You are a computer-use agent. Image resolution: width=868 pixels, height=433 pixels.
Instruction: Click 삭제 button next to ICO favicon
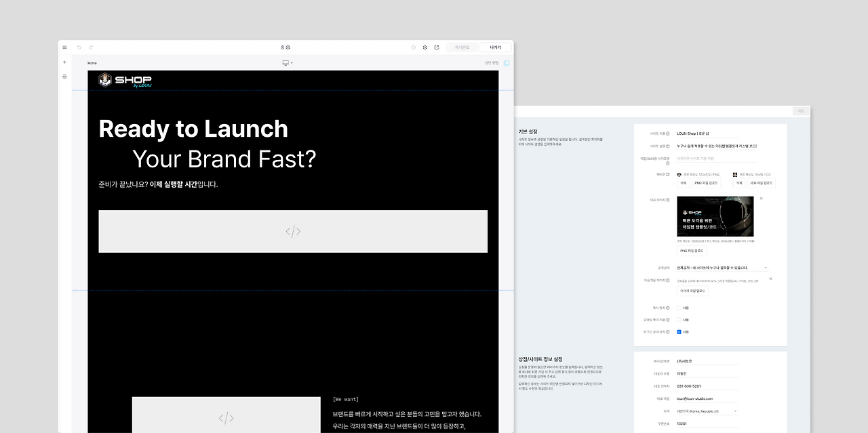click(x=739, y=183)
